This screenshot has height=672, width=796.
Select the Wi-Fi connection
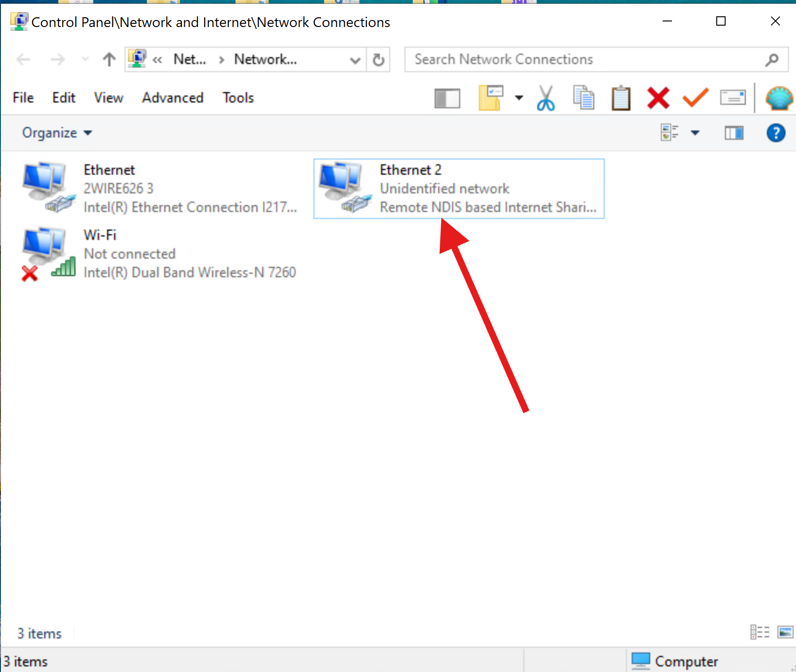click(x=159, y=254)
